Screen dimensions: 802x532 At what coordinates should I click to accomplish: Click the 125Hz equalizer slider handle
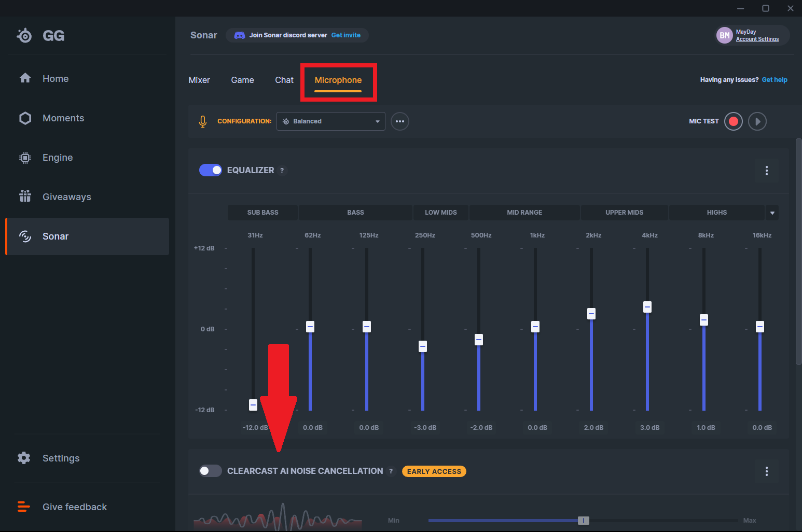367,327
